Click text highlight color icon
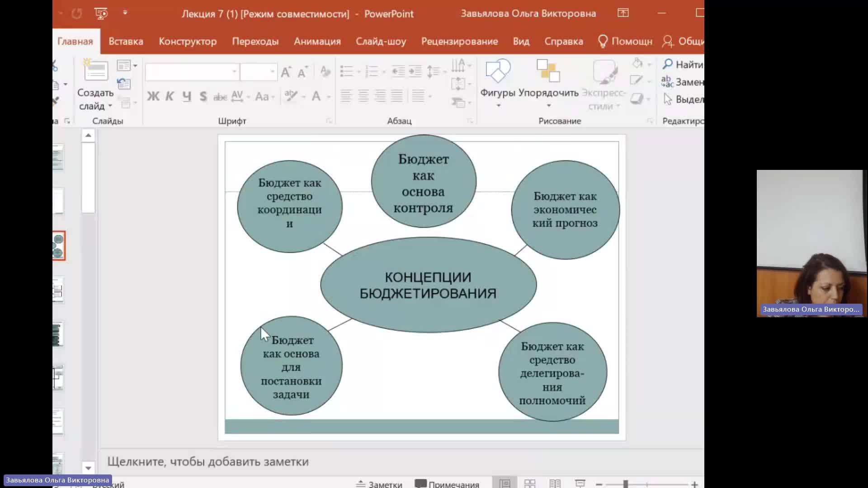Viewport: 868px width, 488px height. (291, 96)
